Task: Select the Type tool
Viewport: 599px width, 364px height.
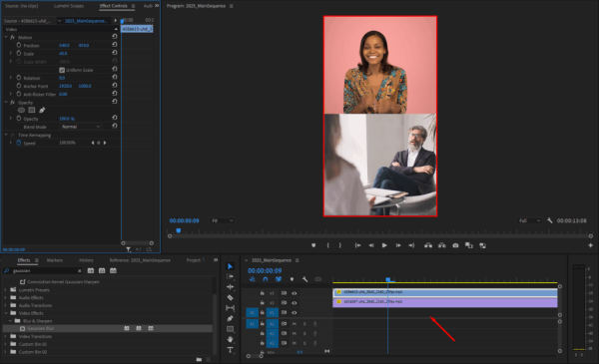Action: pyautogui.click(x=230, y=350)
